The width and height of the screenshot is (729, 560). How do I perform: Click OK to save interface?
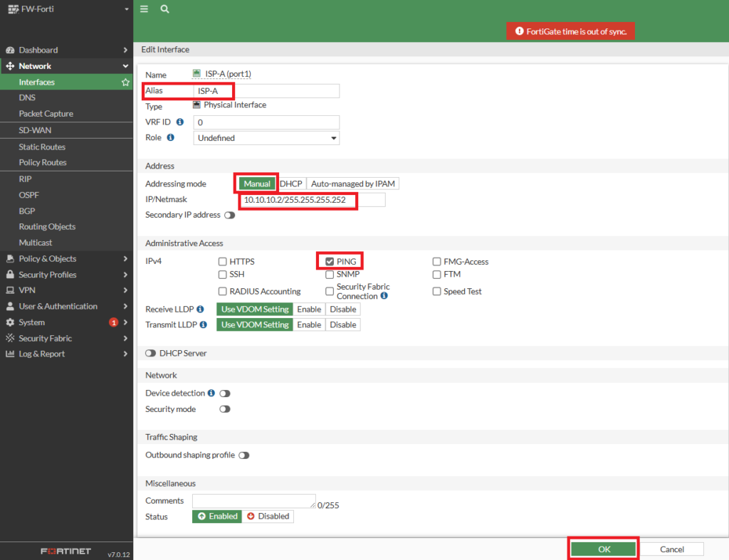(603, 549)
